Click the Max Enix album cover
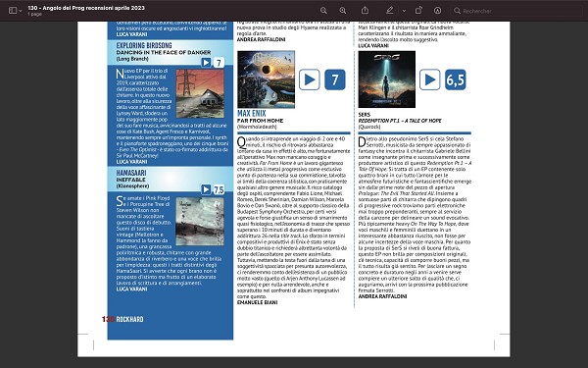This screenshot has height=368, width=588. point(266,79)
